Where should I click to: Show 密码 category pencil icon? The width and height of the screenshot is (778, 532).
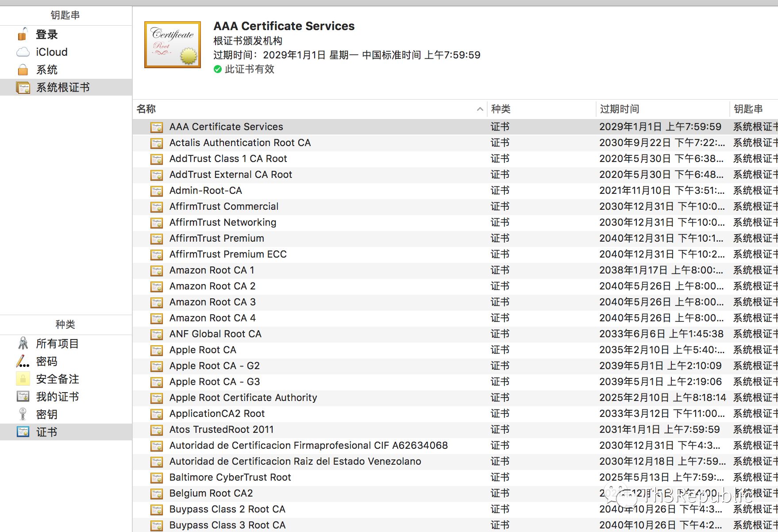click(23, 361)
